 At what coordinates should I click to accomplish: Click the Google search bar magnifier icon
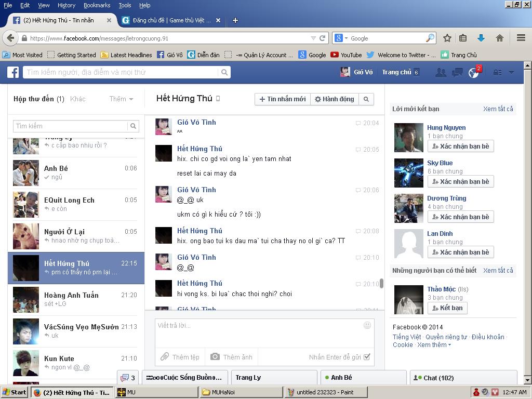[430, 38]
